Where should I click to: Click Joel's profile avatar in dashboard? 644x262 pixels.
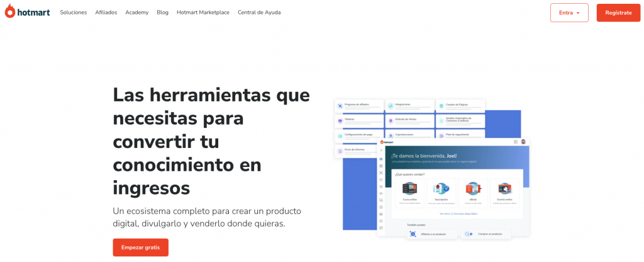pos(523,142)
